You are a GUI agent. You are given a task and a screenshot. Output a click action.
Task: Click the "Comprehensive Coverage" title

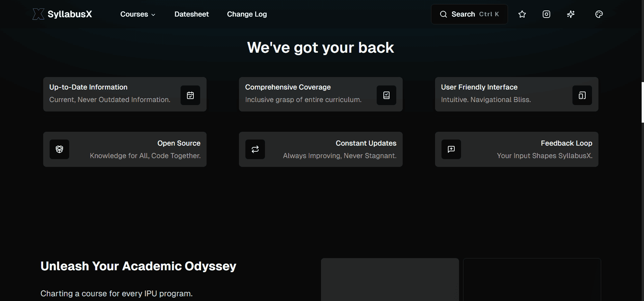(288, 87)
